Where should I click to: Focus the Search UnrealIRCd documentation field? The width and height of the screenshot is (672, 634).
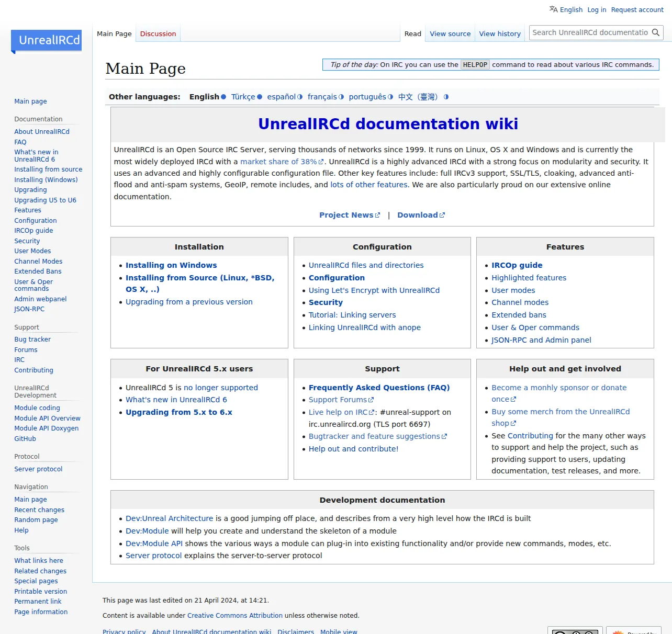click(x=590, y=32)
